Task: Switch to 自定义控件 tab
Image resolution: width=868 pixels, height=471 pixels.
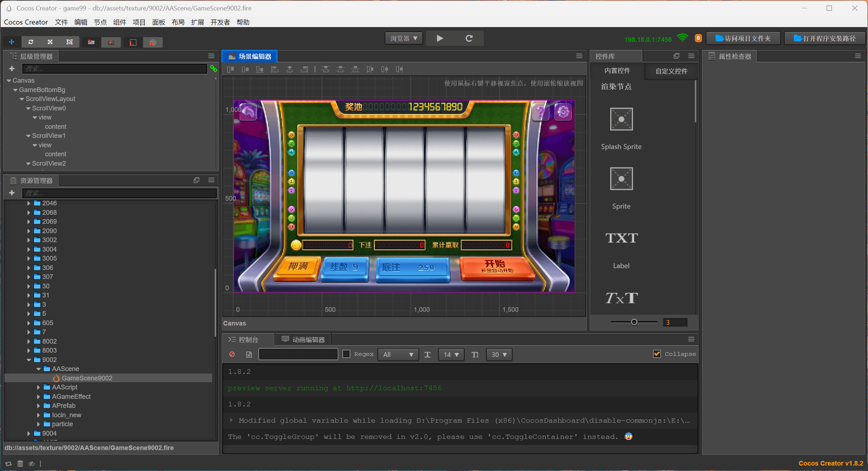Action: coord(671,71)
